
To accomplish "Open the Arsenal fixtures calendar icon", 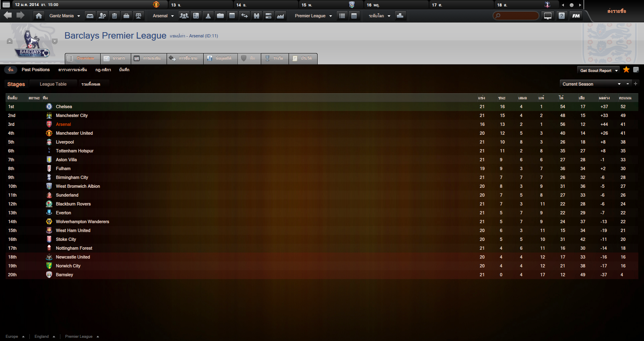I will (x=232, y=16).
